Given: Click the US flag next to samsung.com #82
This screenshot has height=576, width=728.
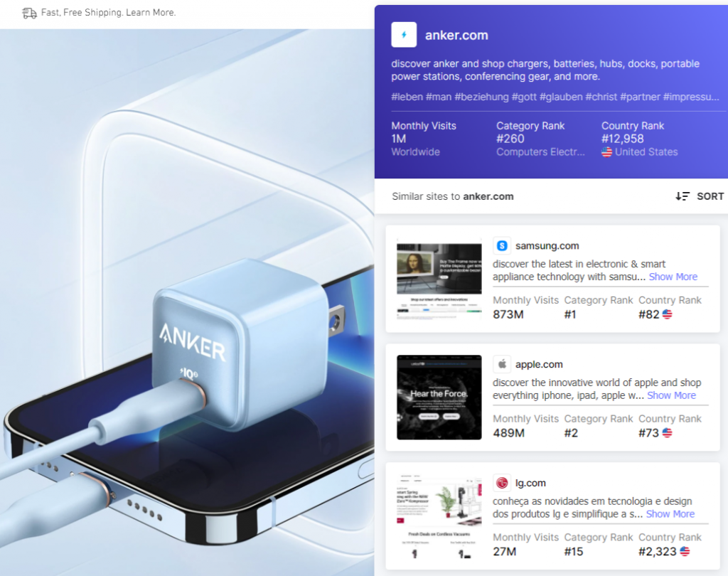Looking at the screenshot, I should [x=667, y=314].
